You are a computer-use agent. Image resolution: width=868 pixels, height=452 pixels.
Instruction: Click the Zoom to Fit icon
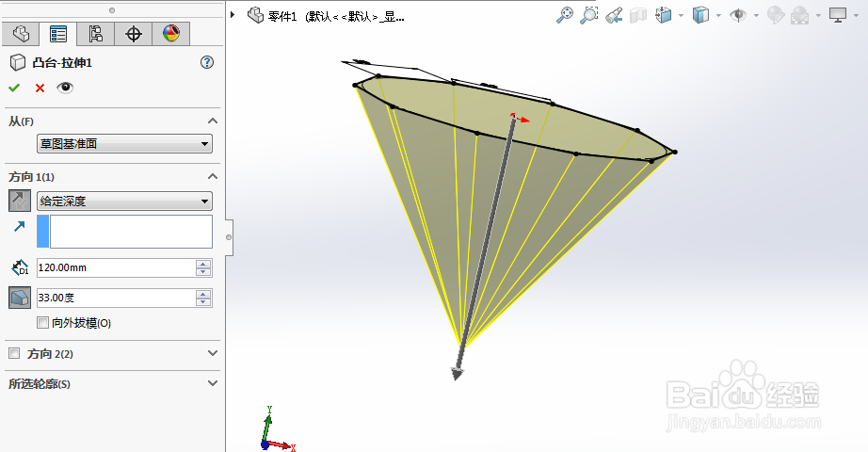565,15
